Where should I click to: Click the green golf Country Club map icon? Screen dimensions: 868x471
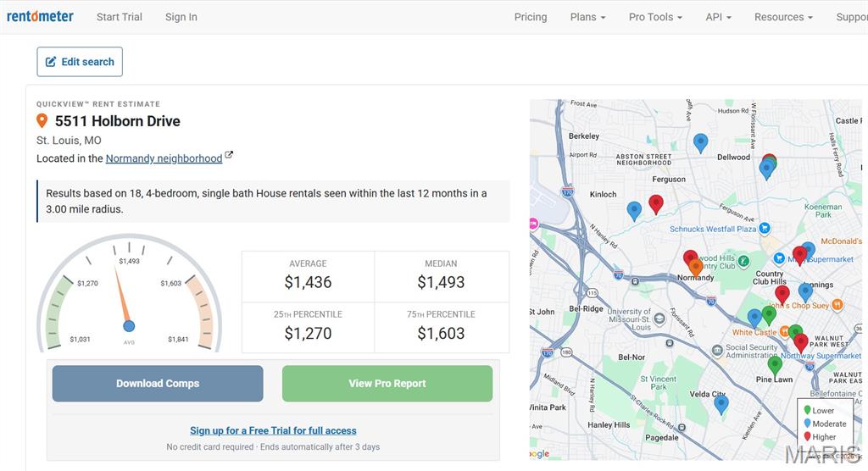744,261
